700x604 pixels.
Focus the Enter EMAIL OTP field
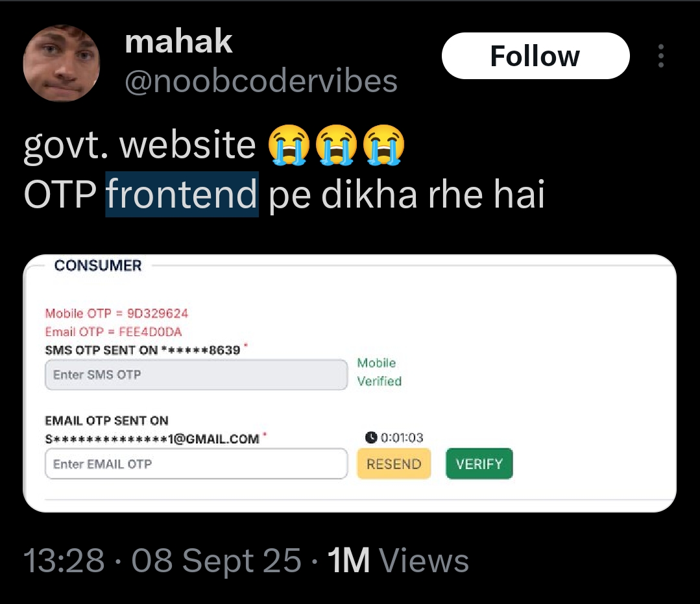pyautogui.click(x=196, y=464)
